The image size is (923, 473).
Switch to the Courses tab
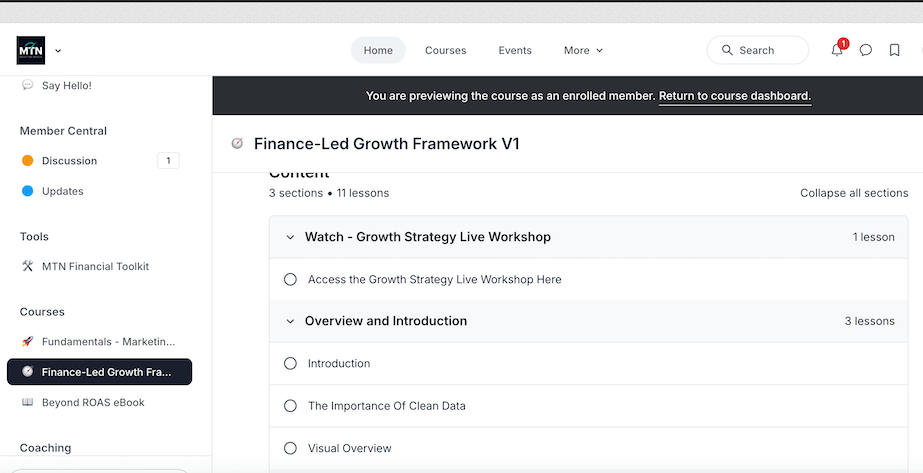point(445,50)
